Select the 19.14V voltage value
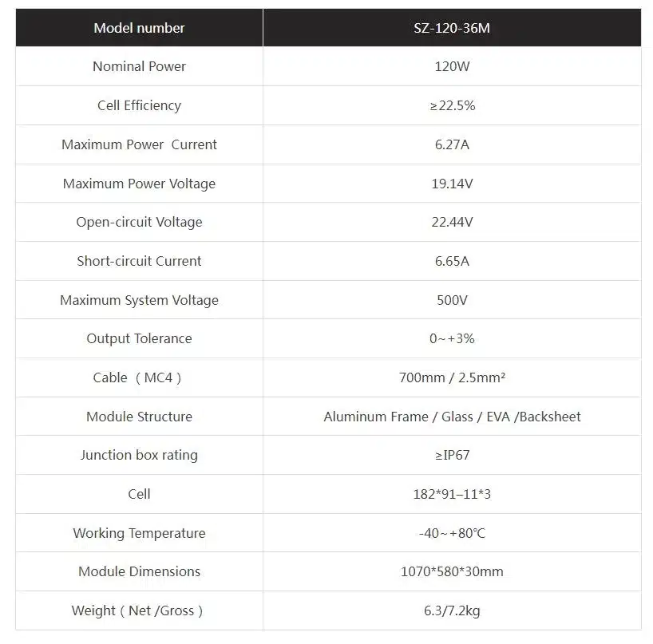Image resolution: width=653 pixels, height=644 pixels. pos(452,184)
